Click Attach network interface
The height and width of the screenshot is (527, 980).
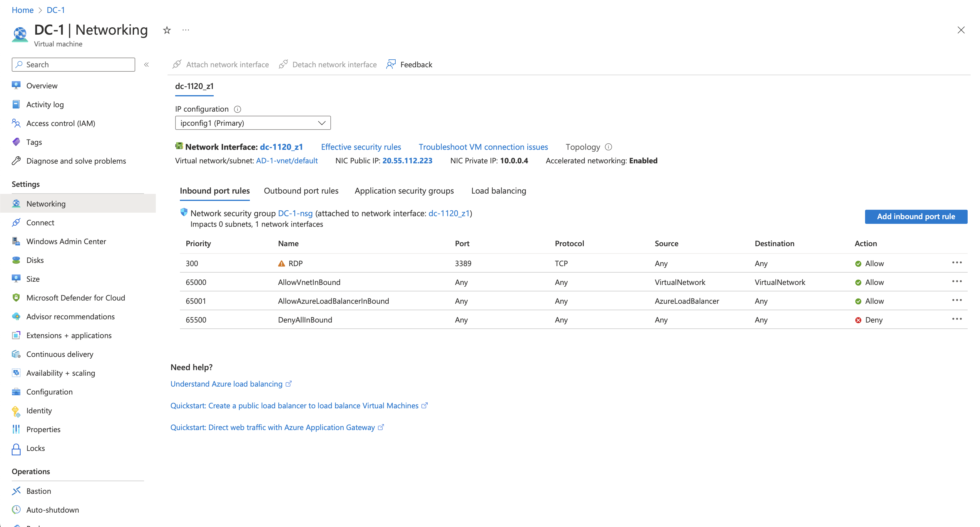(221, 65)
